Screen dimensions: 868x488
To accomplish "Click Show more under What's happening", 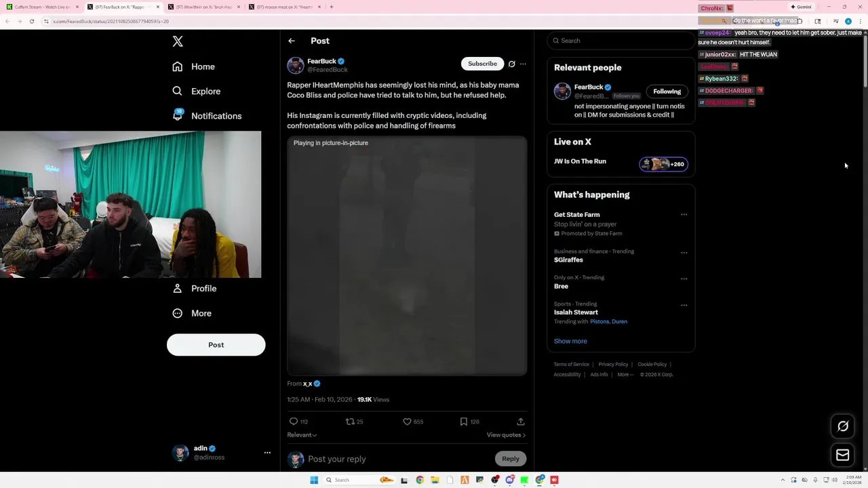I will (570, 342).
